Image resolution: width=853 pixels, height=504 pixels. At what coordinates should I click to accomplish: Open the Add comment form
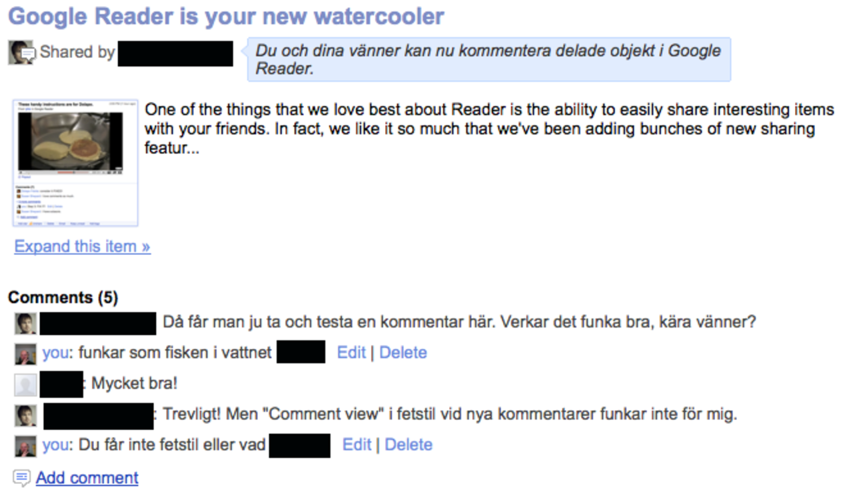click(x=87, y=477)
